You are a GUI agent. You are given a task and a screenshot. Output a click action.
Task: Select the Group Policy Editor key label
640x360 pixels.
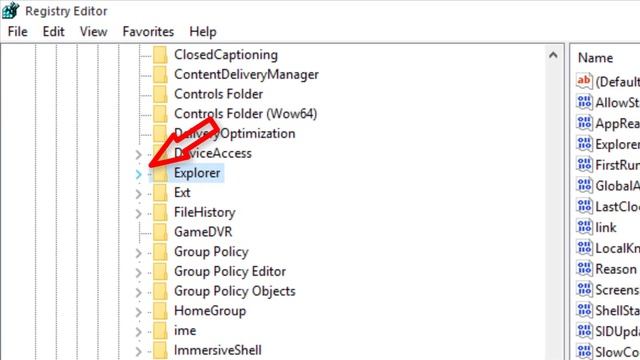230,271
